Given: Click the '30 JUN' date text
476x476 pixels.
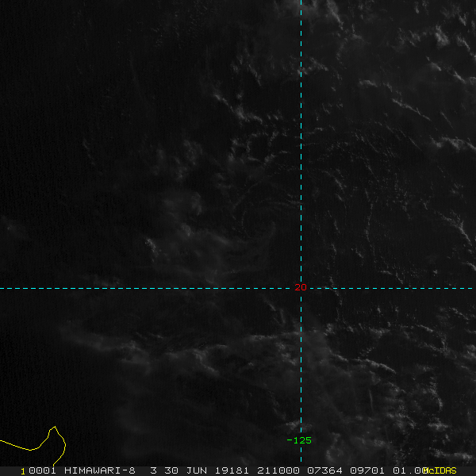Looking at the screenshot, I should [186, 470].
